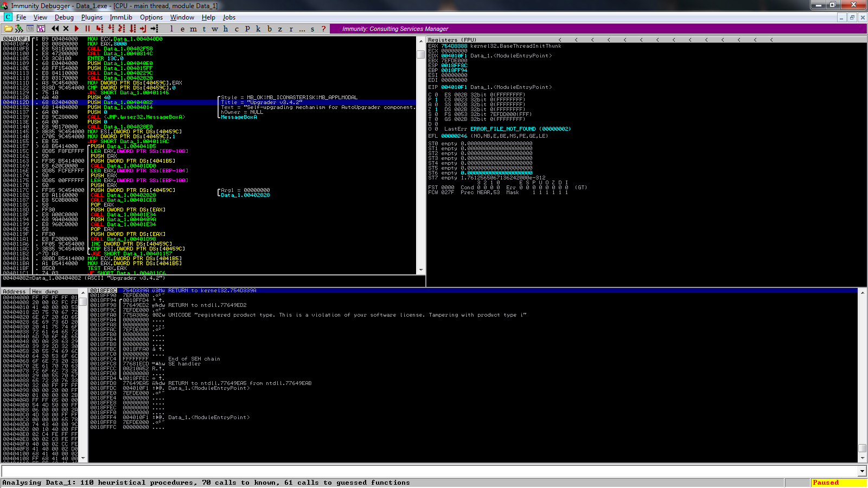Show hardware breakpoints via 'z' button
Viewport: 868px width, 488px height.
pos(280,29)
